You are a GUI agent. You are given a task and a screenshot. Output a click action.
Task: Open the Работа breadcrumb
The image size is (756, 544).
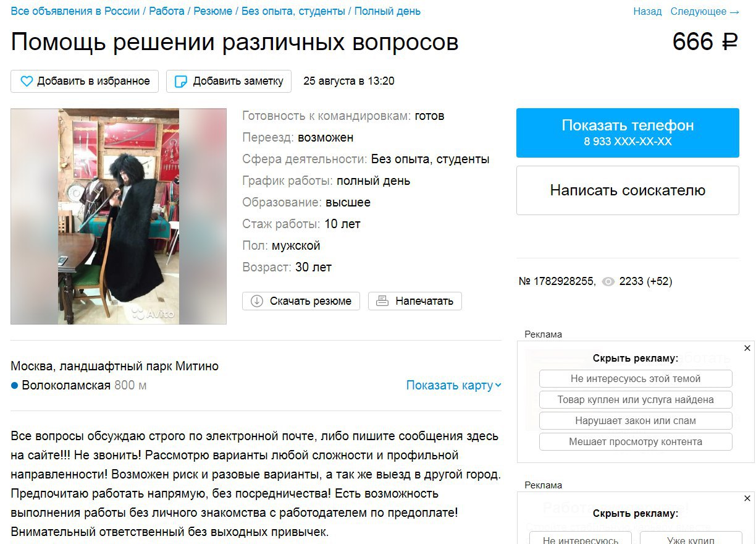(x=167, y=11)
